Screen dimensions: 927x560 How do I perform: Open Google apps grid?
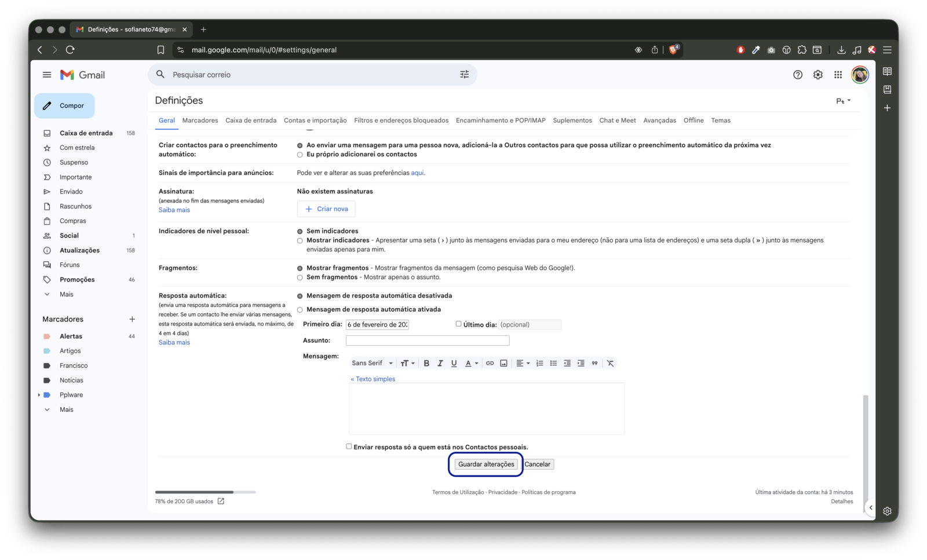click(x=838, y=75)
